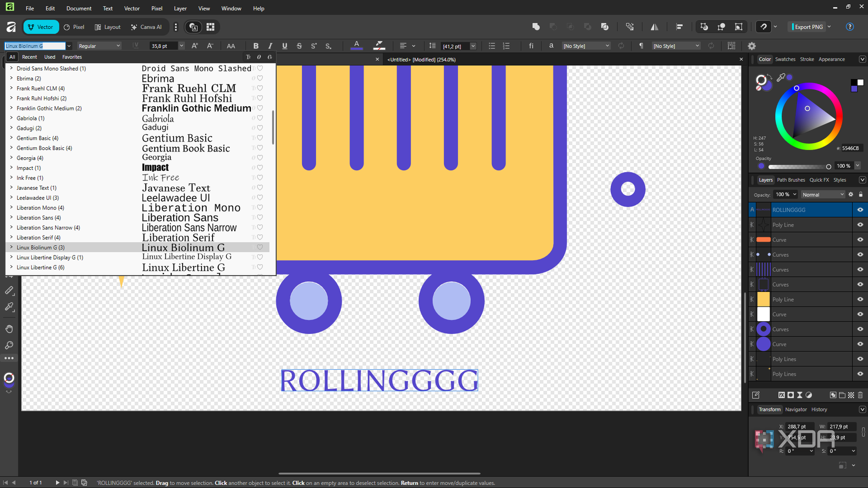
Task: Switch to the Pixel persona
Action: tap(74, 27)
